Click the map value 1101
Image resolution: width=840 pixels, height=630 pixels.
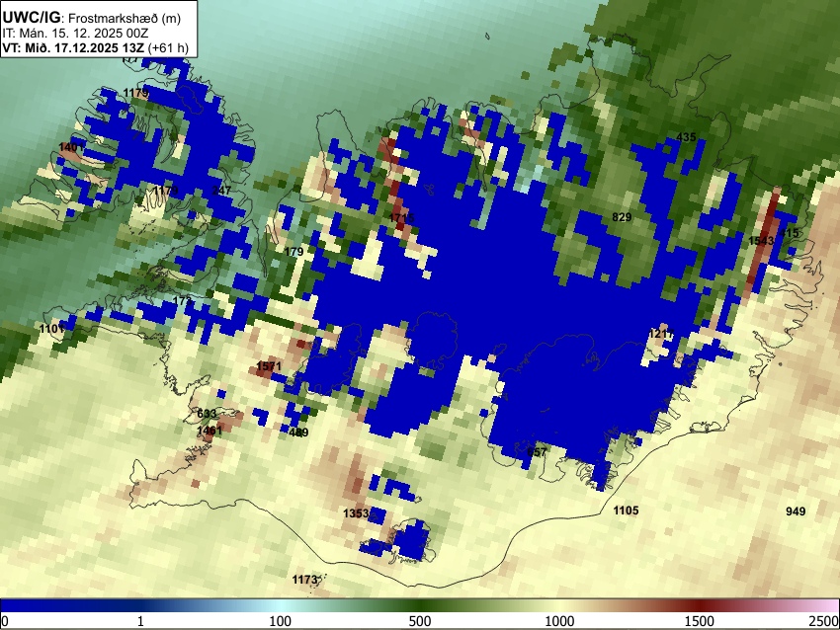(52, 329)
